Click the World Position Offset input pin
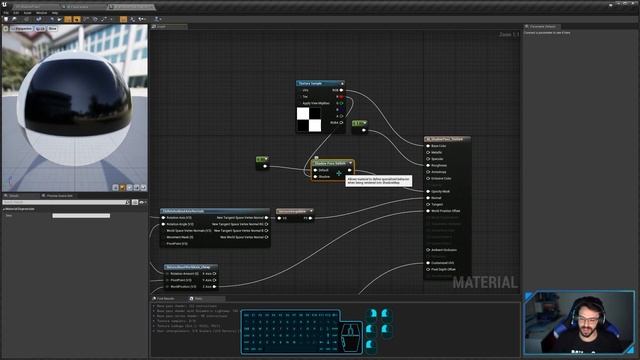Image resolution: width=640 pixels, height=360 pixels. click(428, 211)
